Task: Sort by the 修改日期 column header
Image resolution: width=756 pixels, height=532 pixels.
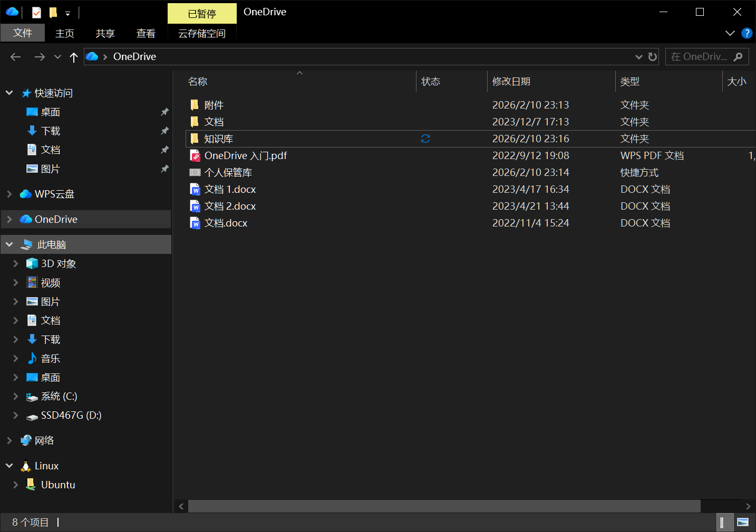Action: click(x=551, y=81)
